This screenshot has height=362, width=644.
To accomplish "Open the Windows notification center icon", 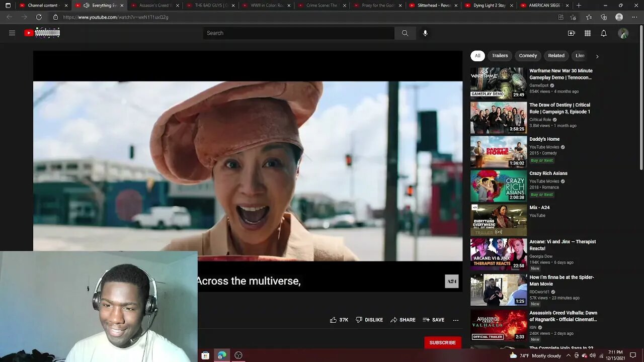I will (x=633, y=355).
